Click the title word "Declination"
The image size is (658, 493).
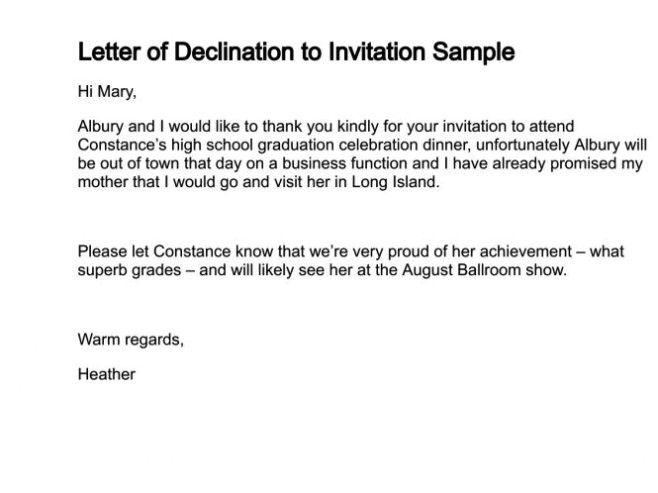coord(226,52)
